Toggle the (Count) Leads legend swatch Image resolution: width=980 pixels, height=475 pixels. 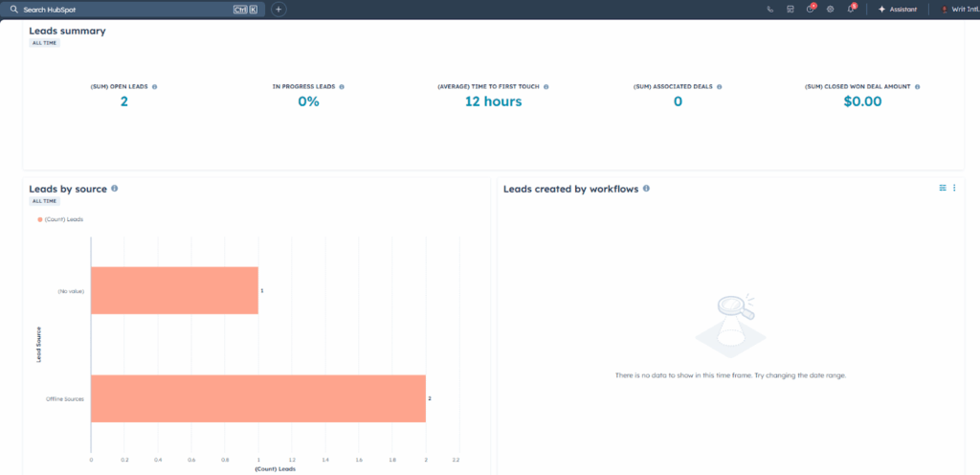(x=40, y=219)
